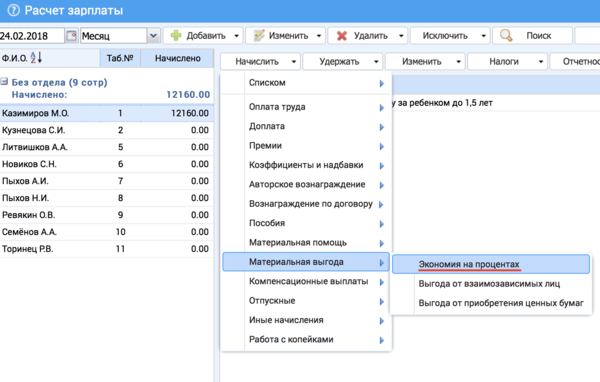Sort by Ф.И.О. using A-Z icon
600x382 pixels.
tap(36, 57)
